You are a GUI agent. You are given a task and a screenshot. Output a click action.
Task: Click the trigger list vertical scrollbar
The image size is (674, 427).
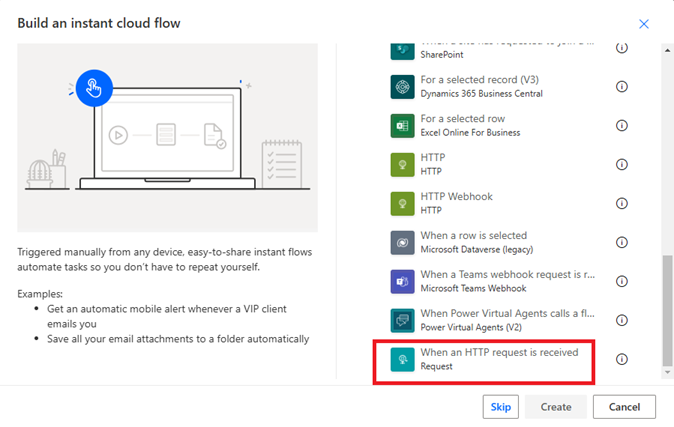tap(667, 310)
